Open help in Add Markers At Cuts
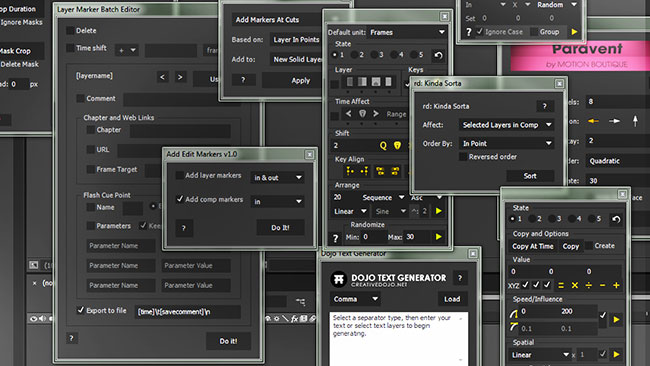 [243, 80]
